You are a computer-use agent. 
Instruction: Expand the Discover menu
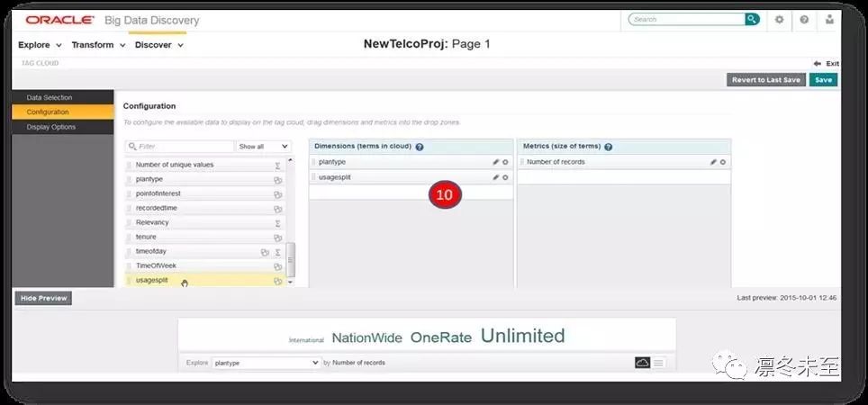[x=158, y=45]
